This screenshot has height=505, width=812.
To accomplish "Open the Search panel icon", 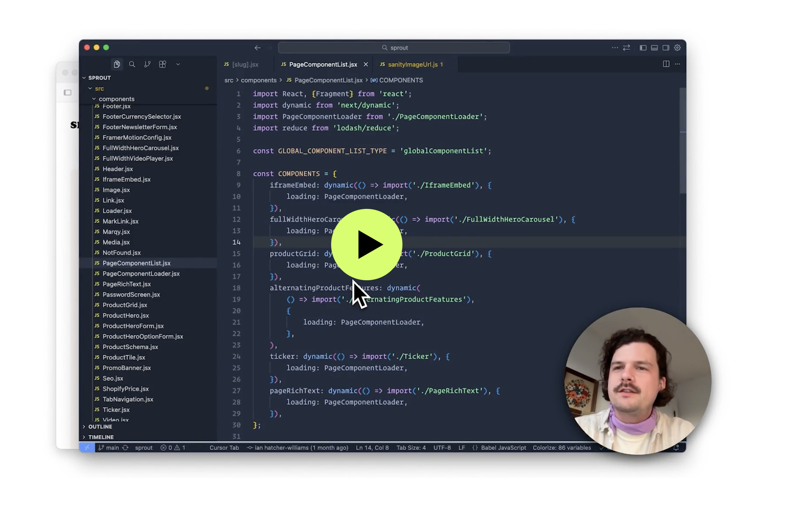I will (132, 64).
